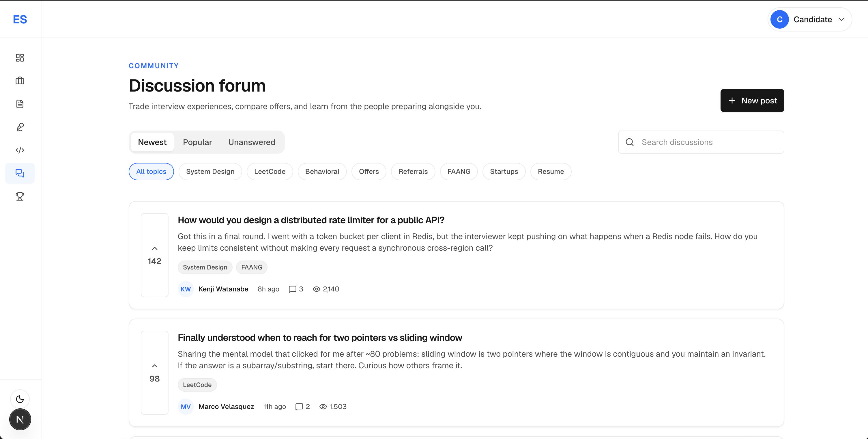Click the LeetCode tag on two pointers post
This screenshot has width=868, height=439.
pyautogui.click(x=197, y=385)
